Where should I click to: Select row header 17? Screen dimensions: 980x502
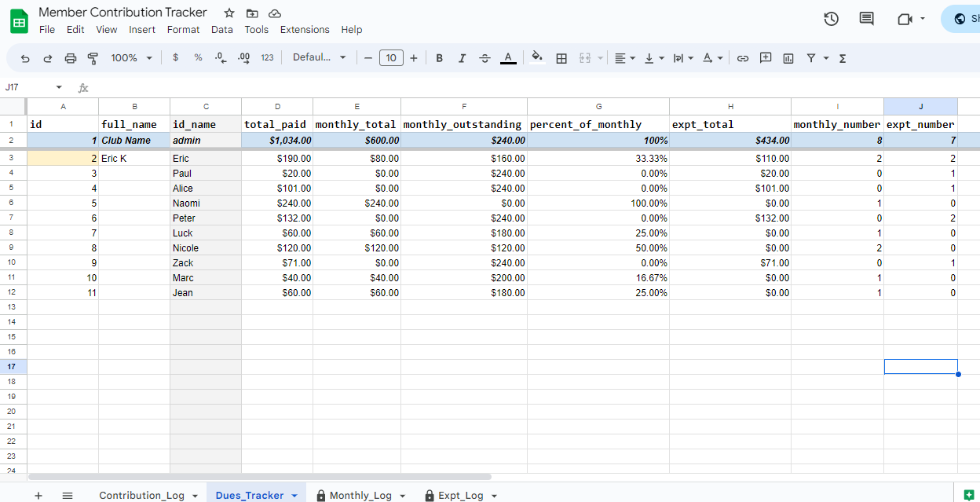12,367
